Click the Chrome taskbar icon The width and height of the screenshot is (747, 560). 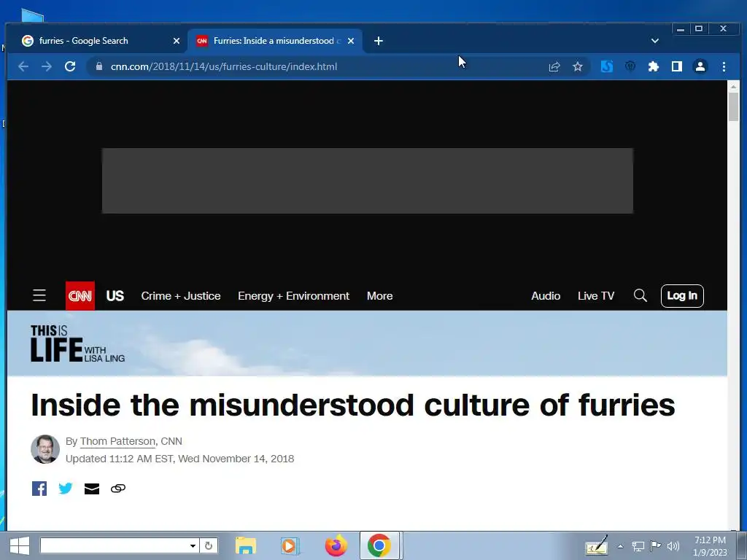click(379, 545)
